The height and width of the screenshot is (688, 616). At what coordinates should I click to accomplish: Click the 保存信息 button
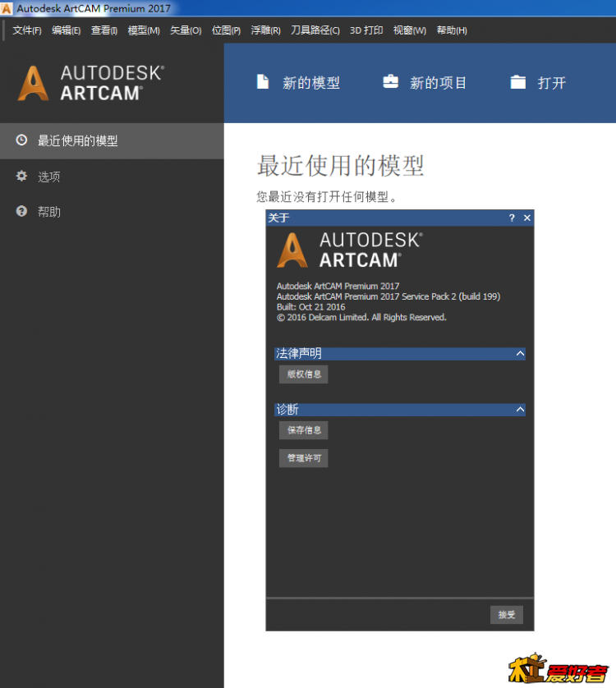click(x=303, y=430)
